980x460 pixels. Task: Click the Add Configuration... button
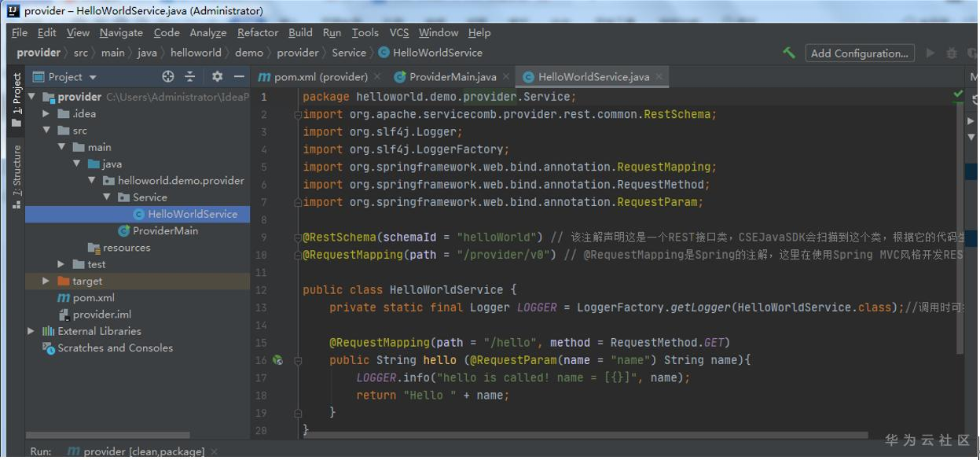pos(860,53)
